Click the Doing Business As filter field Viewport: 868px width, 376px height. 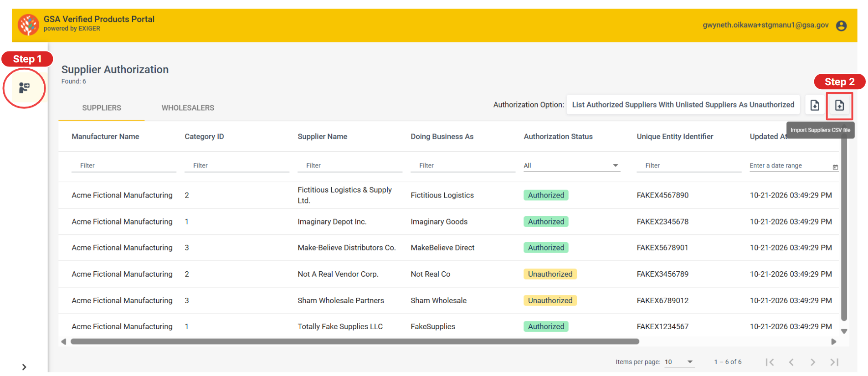click(x=463, y=166)
